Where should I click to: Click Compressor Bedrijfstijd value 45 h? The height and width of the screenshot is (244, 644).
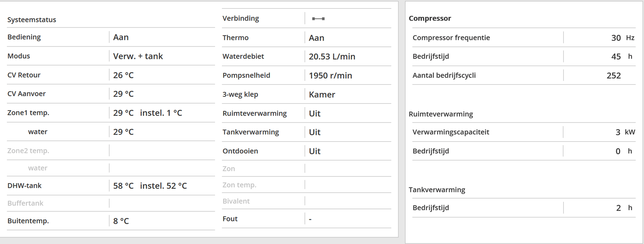pos(622,56)
